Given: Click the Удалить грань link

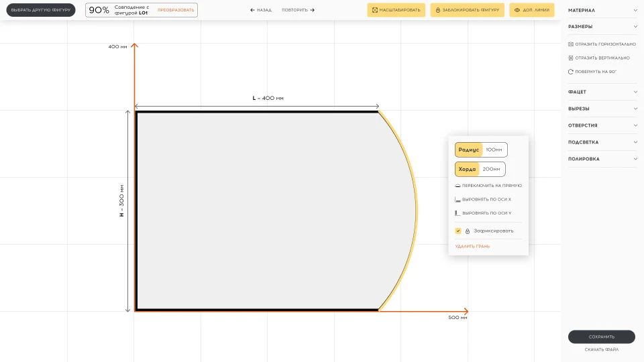Looking at the screenshot, I should (x=472, y=246).
